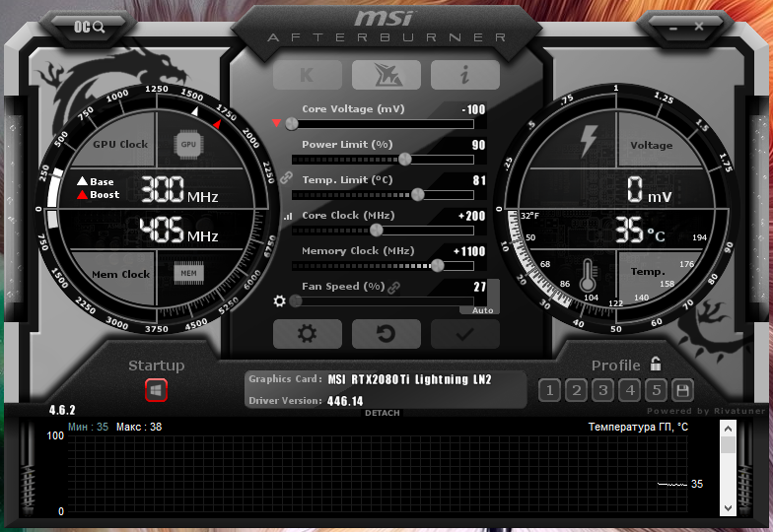The width and height of the screenshot is (773, 532).
Task: Click the Power Limit slider handle
Action: pos(404,160)
